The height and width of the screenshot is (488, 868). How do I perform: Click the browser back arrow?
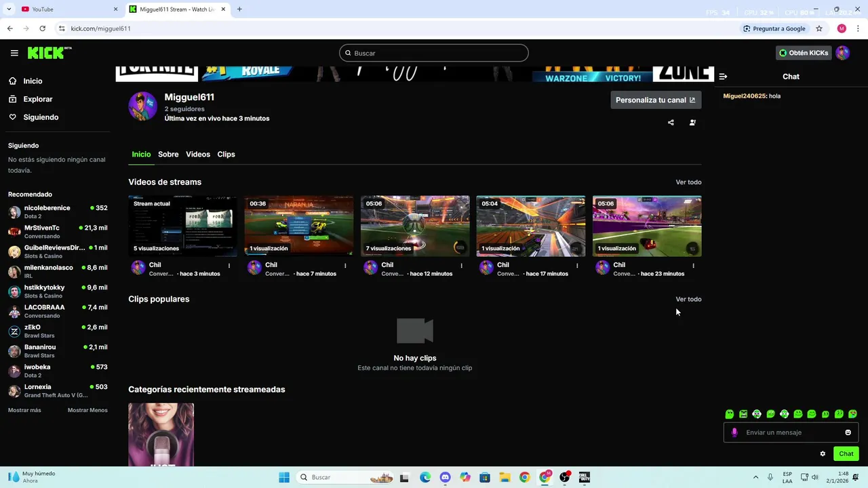tap(9, 28)
